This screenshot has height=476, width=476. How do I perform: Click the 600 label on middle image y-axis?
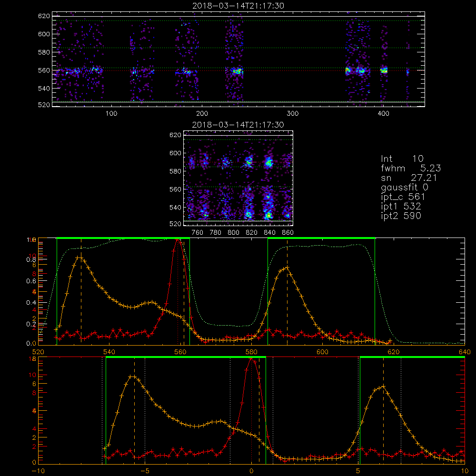click(176, 153)
